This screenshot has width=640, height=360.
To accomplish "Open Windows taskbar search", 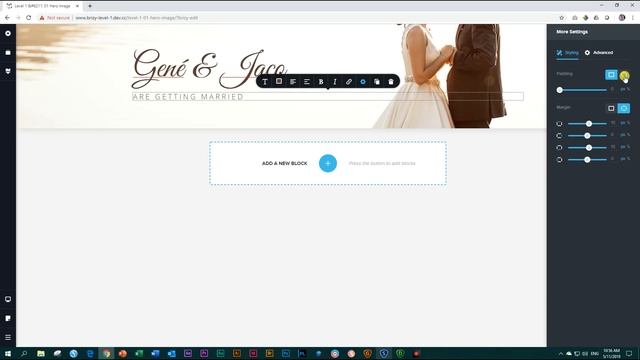I will pos(24,353).
